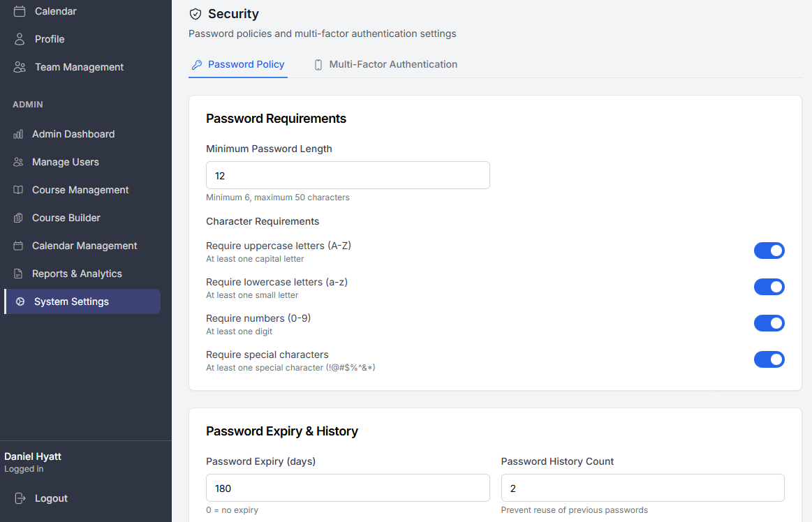812x522 pixels.
Task: Open the Course Management book icon
Action: [x=17, y=190]
